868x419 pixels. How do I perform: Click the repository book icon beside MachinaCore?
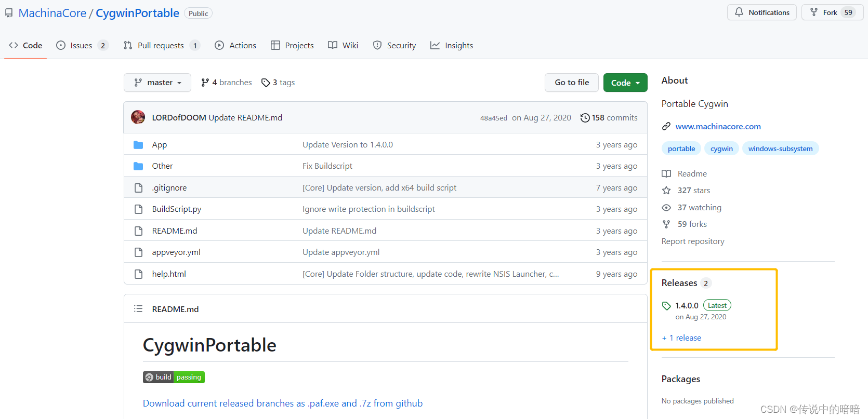pyautogui.click(x=9, y=13)
